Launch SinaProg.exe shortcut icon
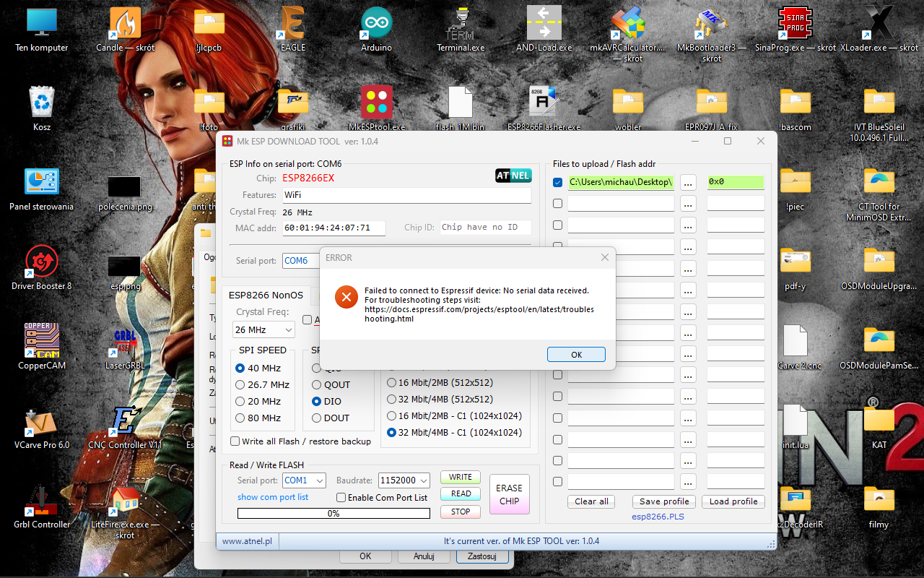Viewport: 924px width, 578px height. 795,24
